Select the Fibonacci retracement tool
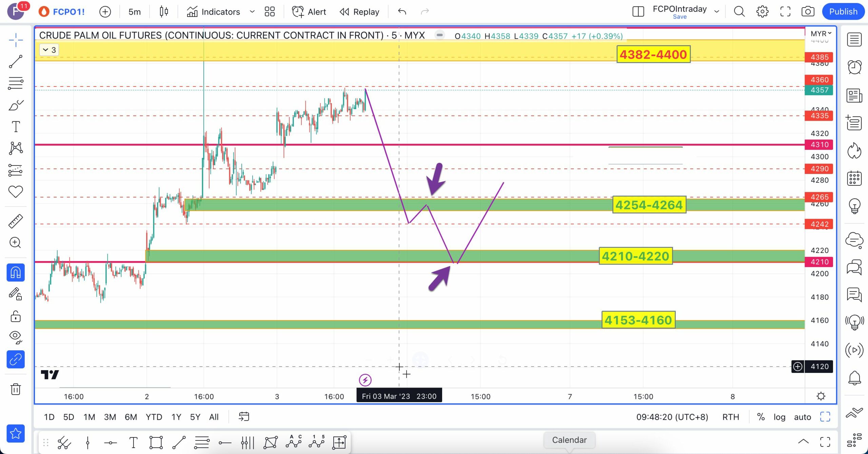The height and width of the screenshot is (454, 868). tap(16, 83)
